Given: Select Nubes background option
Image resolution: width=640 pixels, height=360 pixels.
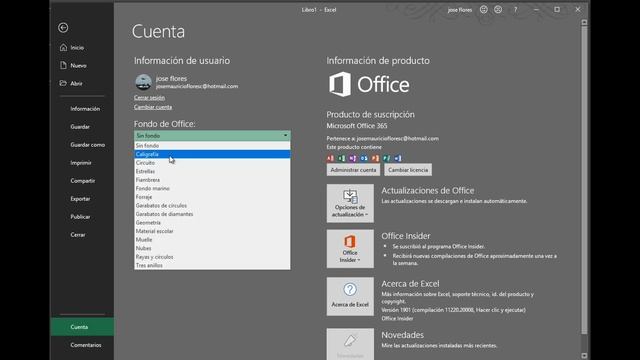Looking at the screenshot, I should coord(212,248).
